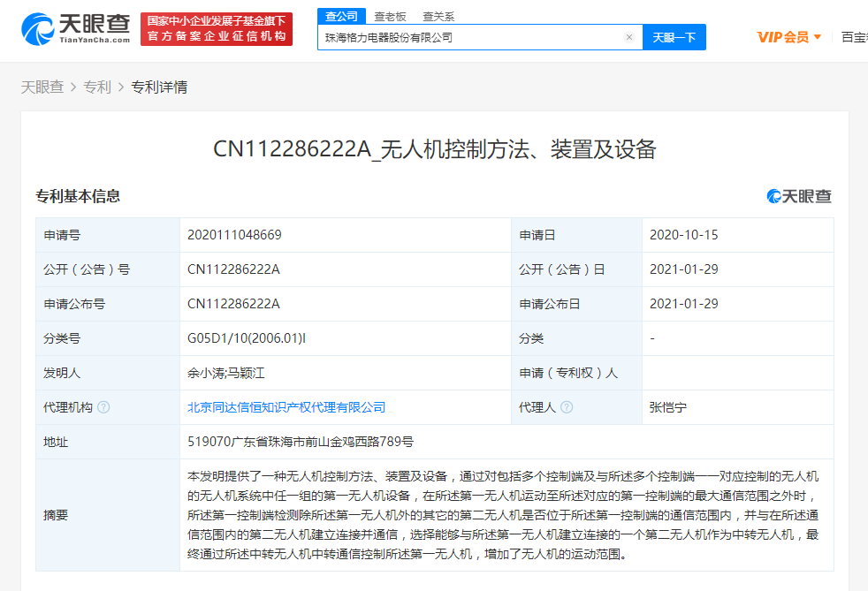Screen dimensions: 868x591
Task: Expand the 查老板 search option
Action: tap(390, 15)
